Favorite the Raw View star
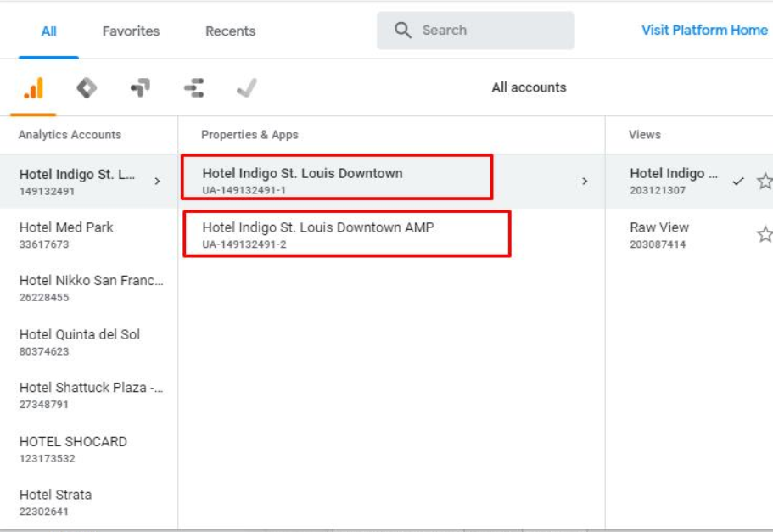Image resolution: width=773 pixels, height=532 pixels. (x=765, y=234)
